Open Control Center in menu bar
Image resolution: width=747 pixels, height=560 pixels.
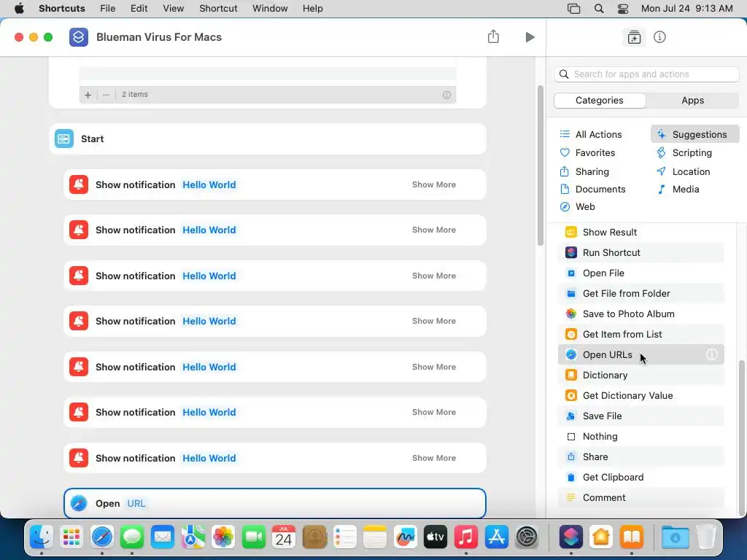[623, 9]
